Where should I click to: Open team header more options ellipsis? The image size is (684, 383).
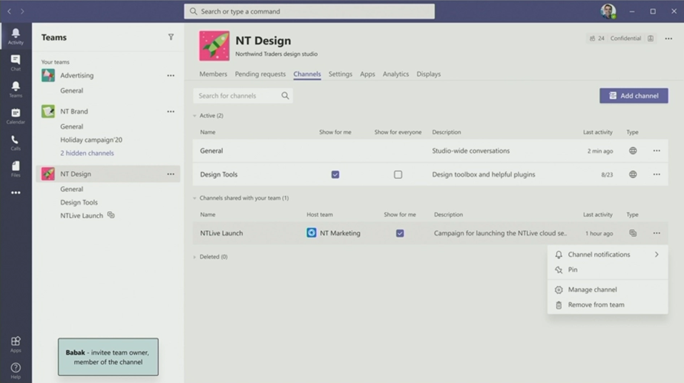(x=669, y=38)
